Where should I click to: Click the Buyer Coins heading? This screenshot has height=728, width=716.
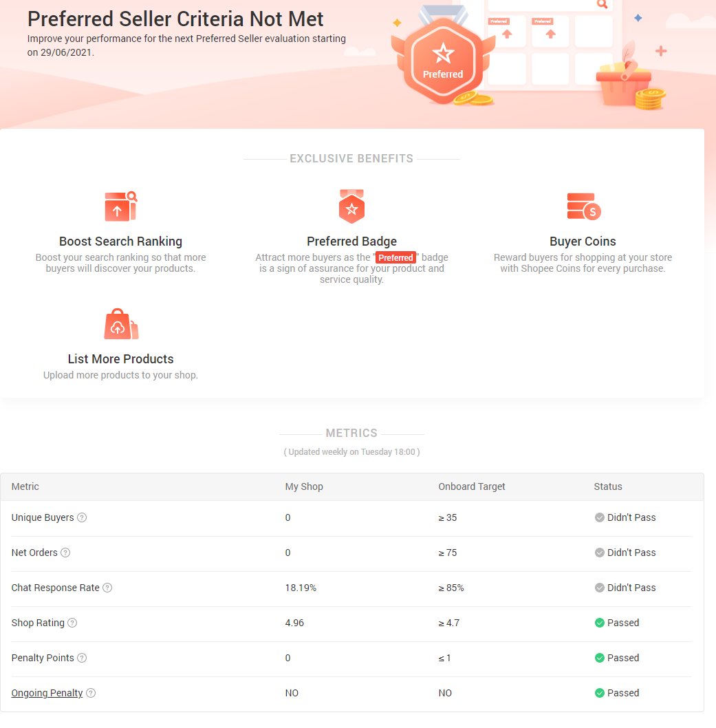[x=583, y=242]
